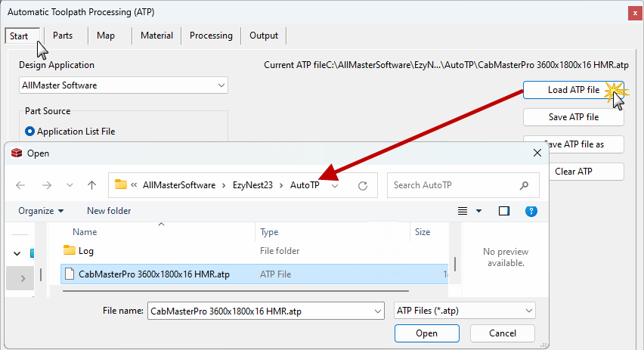644x350 pixels.
Task: Switch to the Processing tab
Action: [211, 36]
